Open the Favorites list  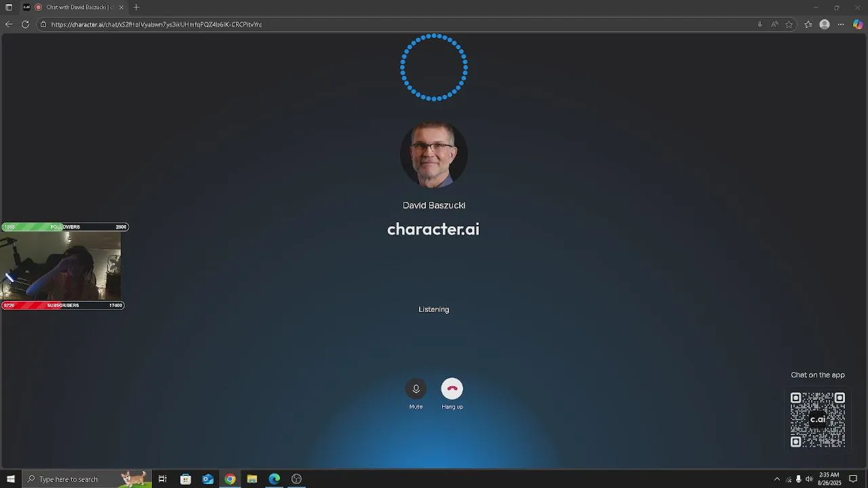click(808, 24)
